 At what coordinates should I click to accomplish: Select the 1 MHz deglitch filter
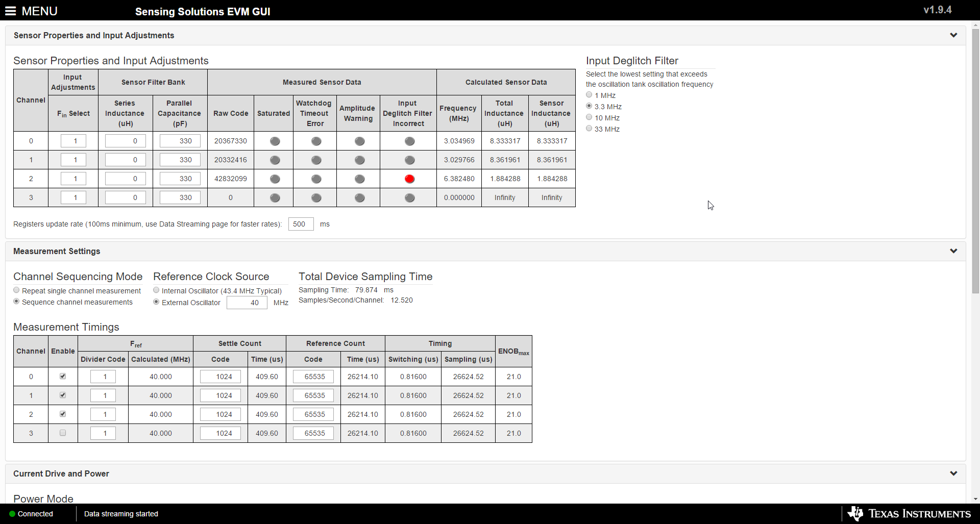coord(589,95)
